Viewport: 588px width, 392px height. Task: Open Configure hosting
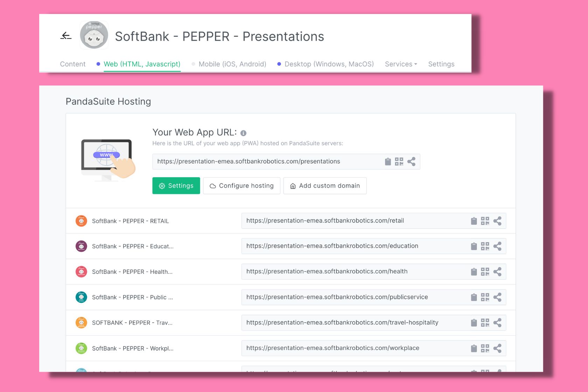[241, 185]
